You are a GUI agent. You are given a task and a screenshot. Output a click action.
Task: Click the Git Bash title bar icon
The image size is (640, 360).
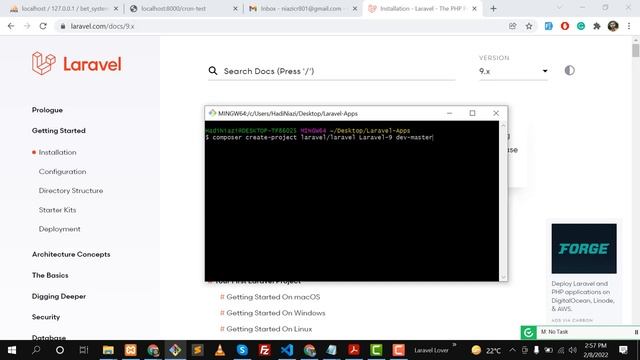click(212, 113)
